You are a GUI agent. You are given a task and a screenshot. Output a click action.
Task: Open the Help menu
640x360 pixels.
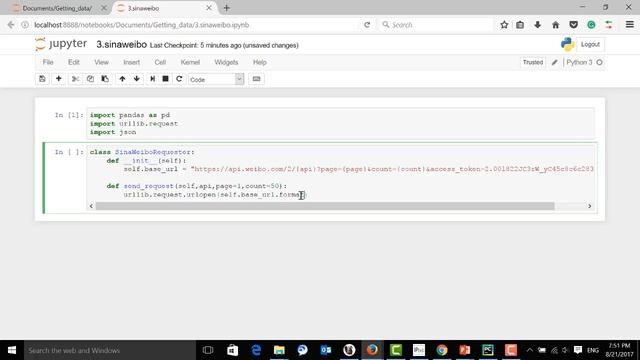(x=260, y=62)
